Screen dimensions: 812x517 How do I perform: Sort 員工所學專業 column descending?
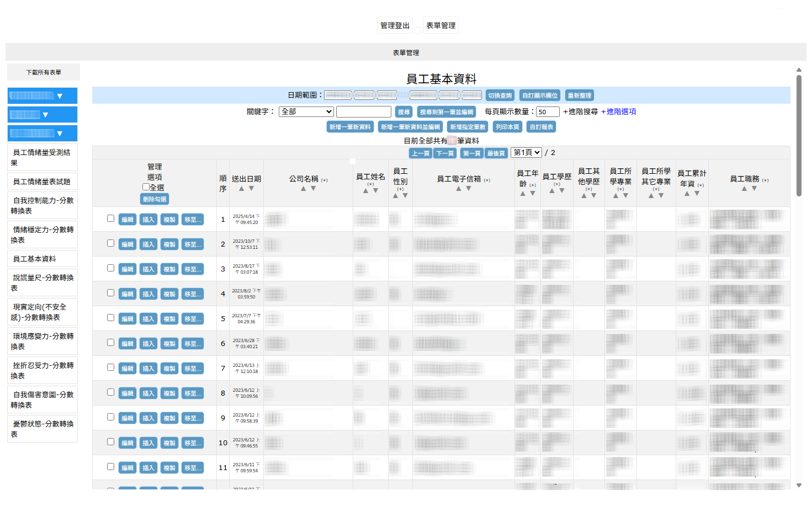click(x=625, y=196)
